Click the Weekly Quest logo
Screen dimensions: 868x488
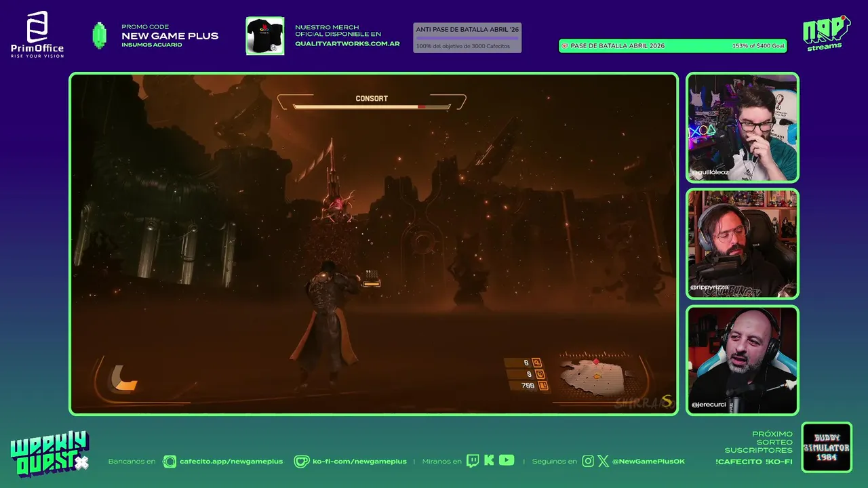[50, 454]
